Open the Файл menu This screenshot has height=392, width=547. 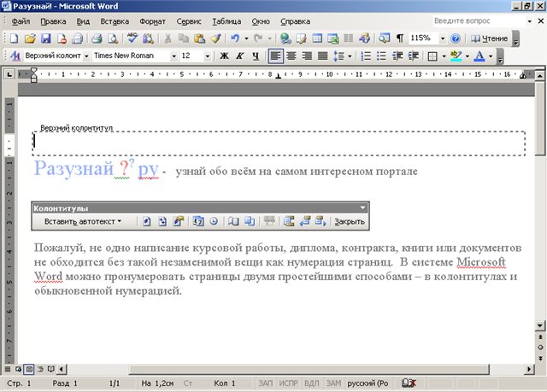click(x=21, y=21)
